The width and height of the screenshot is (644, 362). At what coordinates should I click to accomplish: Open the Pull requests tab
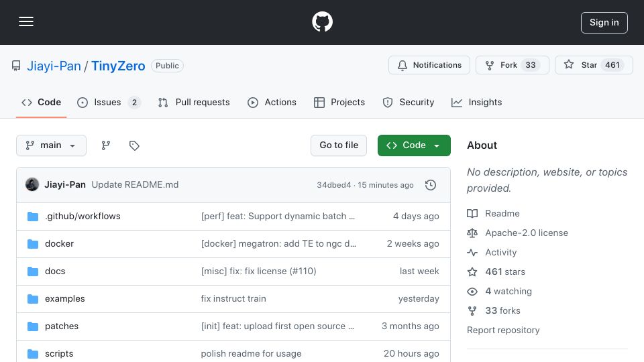coord(194,102)
